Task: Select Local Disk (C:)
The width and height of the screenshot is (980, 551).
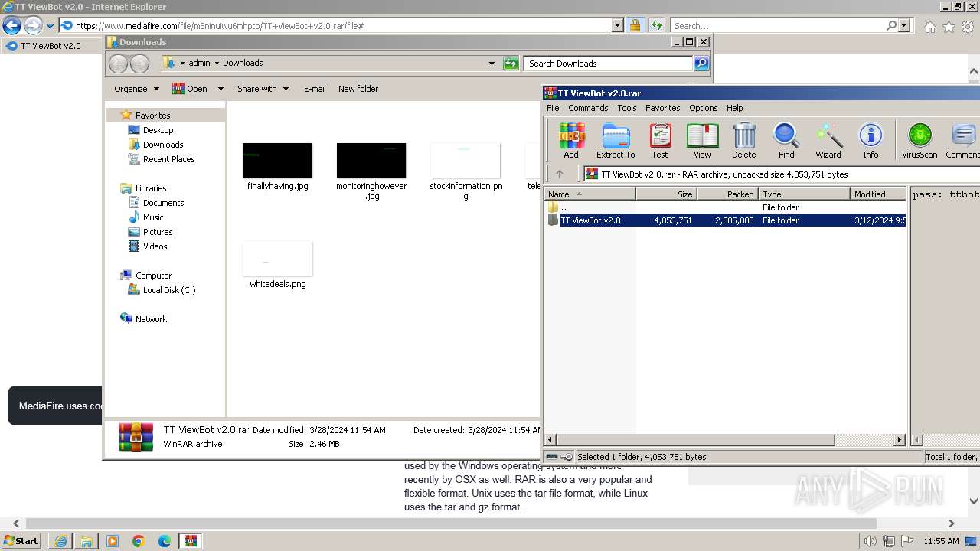Action: point(168,290)
